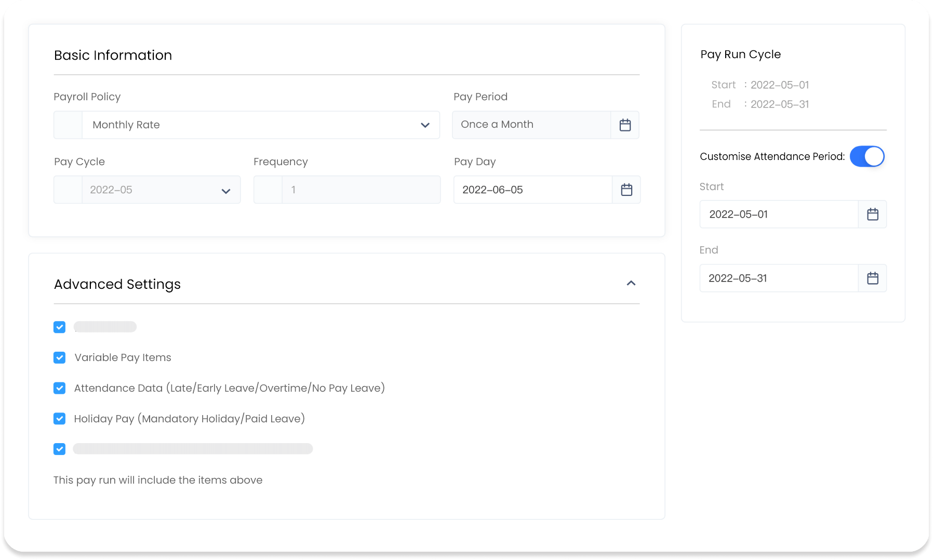Click the Holiday Pay (Mandatory Holiday/Paid Leave) label
Image resolution: width=933 pixels, height=560 pixels.
click(189, 419)
